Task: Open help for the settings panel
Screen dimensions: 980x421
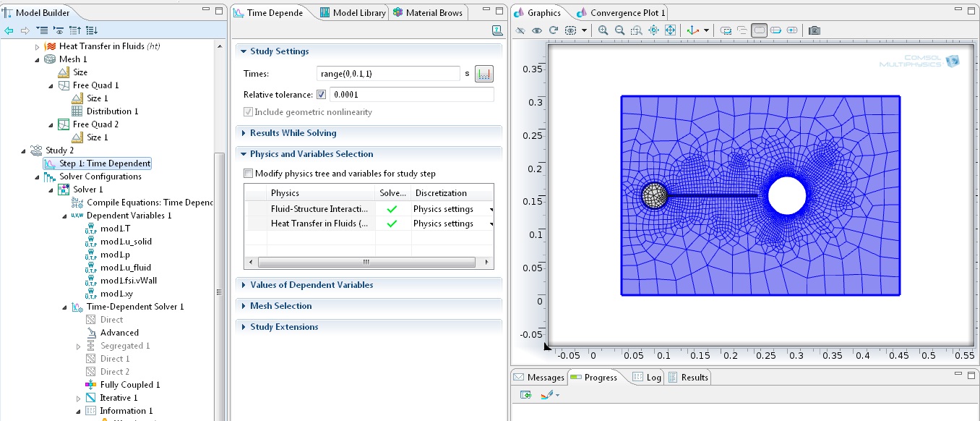Action: 497,30
